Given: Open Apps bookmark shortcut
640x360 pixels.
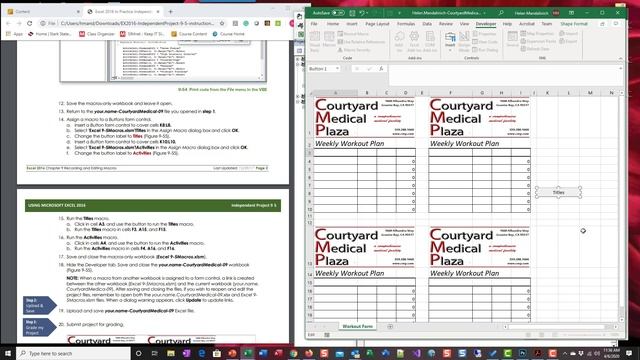Looking at the screenshot, I should (x=15, y=34).
